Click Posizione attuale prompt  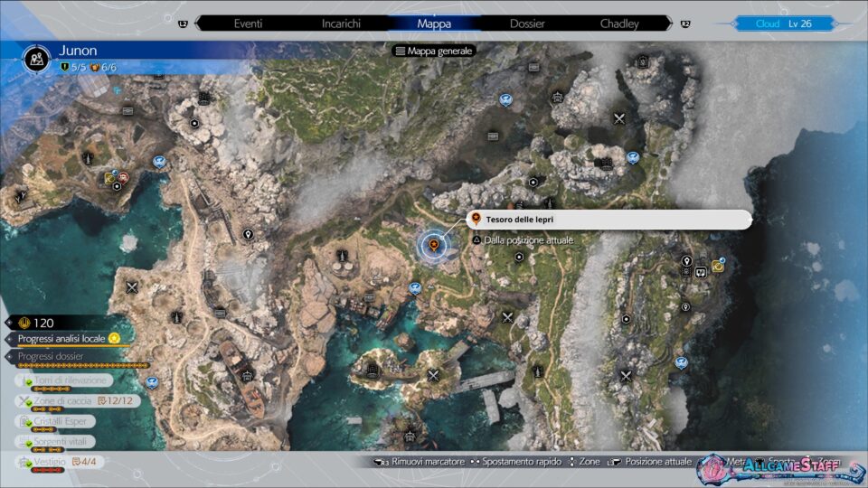click(x=650, y=462)
